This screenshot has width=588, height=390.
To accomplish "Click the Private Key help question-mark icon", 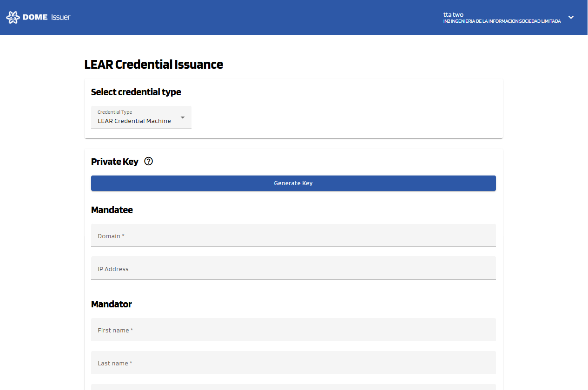I will pos(148,162).
